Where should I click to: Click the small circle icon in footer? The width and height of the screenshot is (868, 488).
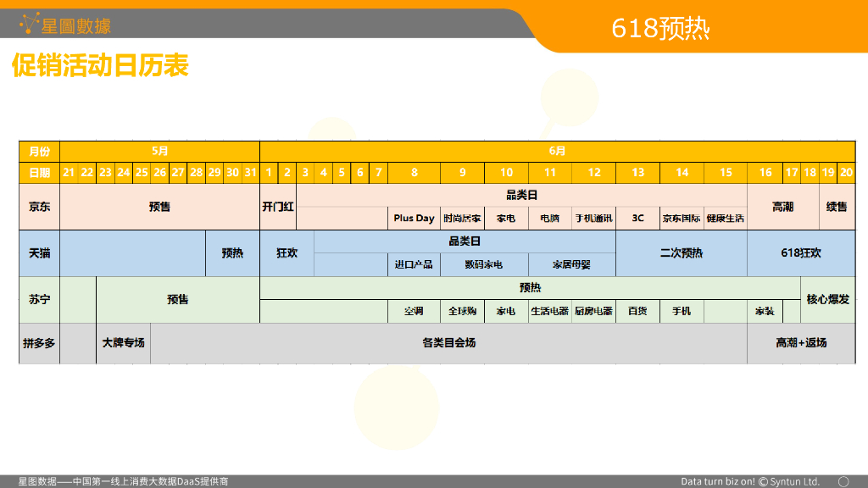click(843, 481)
